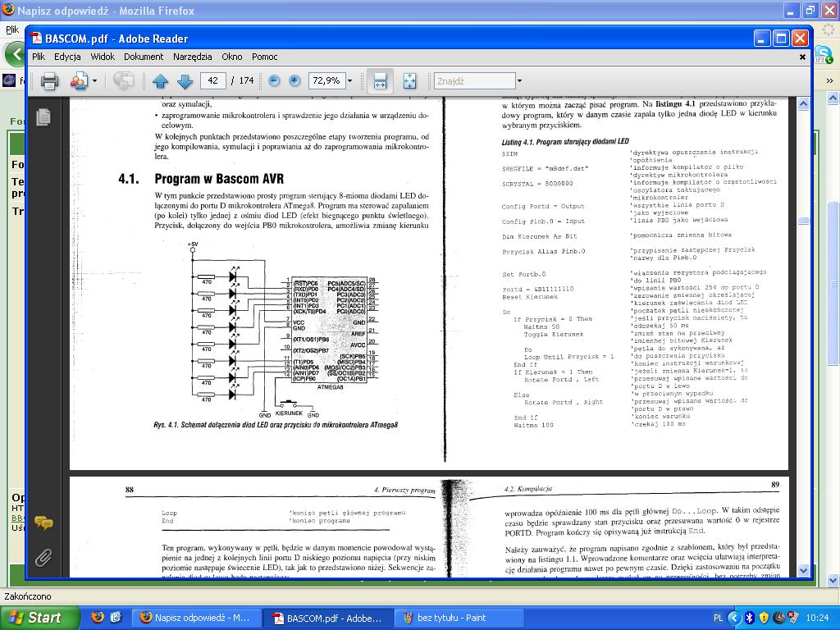
Task: Open the collaborate people icon tool
Action: pyautogui.click(x=79, y=81)
